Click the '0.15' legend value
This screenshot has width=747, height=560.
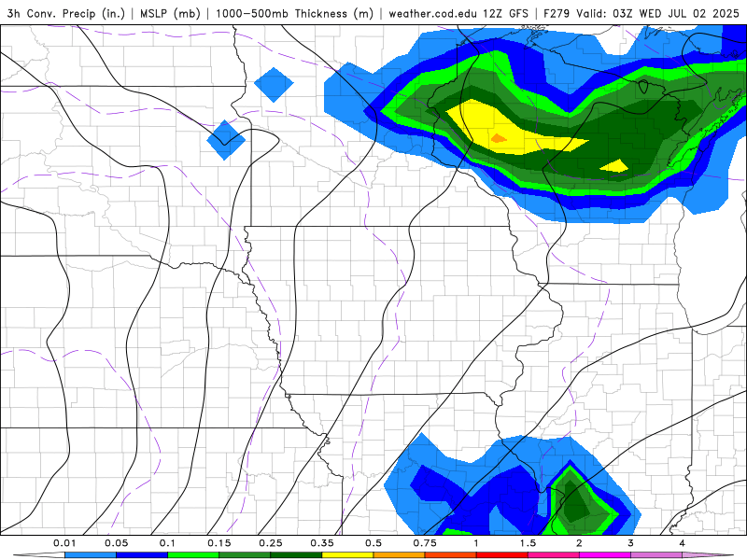click(219, 543)
